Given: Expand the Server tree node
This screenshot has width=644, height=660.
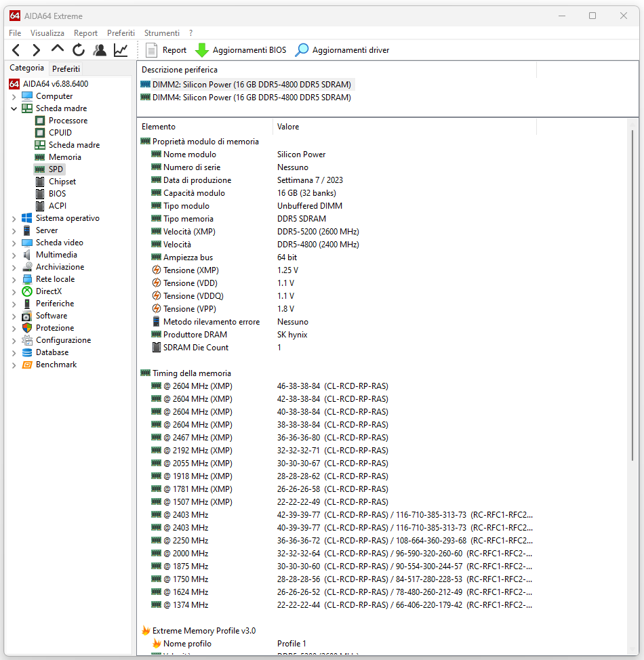Looking at the screenshot, I should pyautogui.click(x=14, y=231).
